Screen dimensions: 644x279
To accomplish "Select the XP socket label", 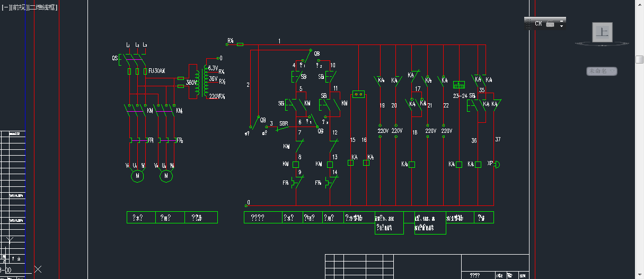I will click(490, 164).
